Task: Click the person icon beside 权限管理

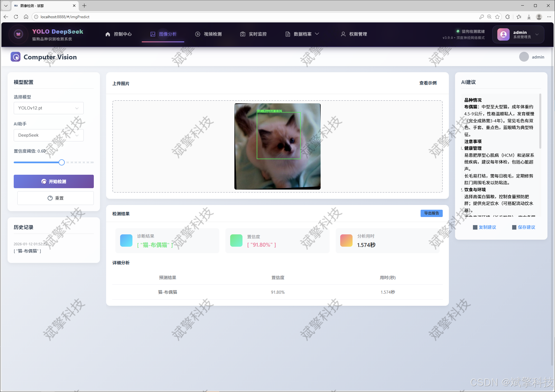Action: tap(343, 34)
